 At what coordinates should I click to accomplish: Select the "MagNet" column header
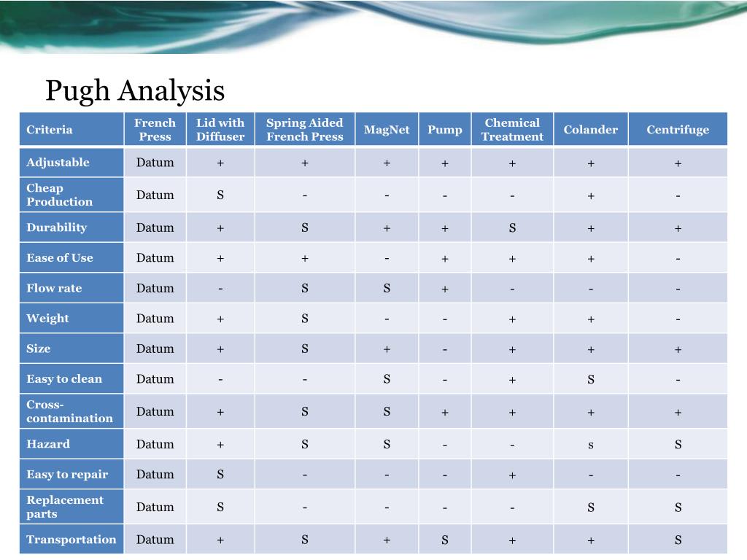pyautogui.click(x=387, y=130)
